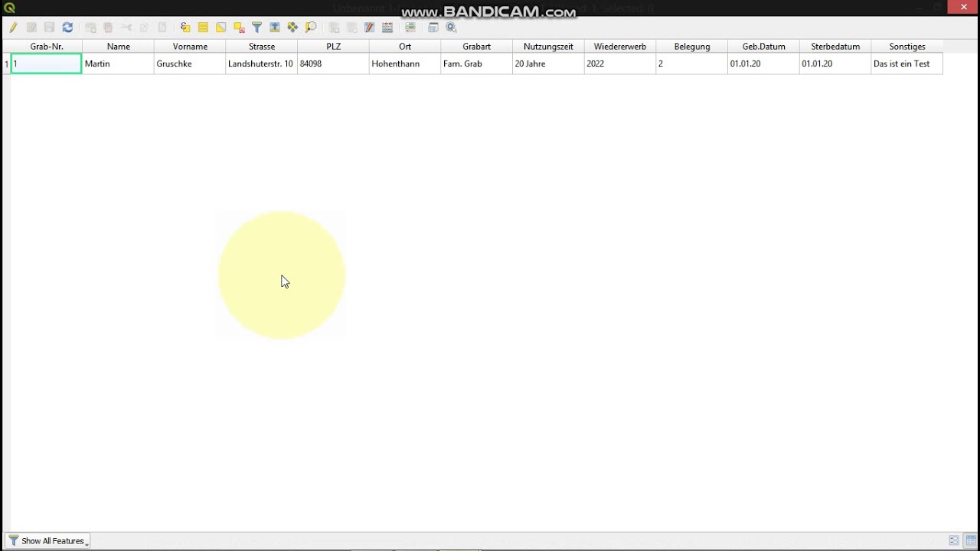Select the 'Landshuterstr. 10' cell

click(x=262, y=64)
